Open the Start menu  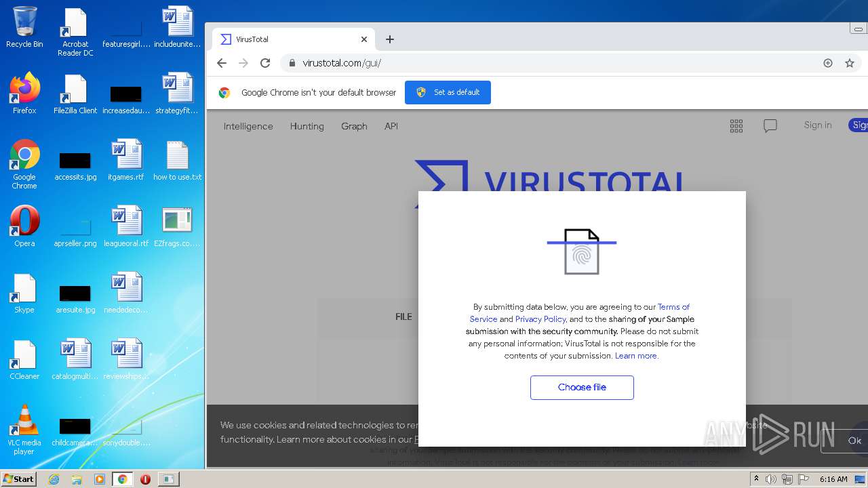(x=18, y=479)
